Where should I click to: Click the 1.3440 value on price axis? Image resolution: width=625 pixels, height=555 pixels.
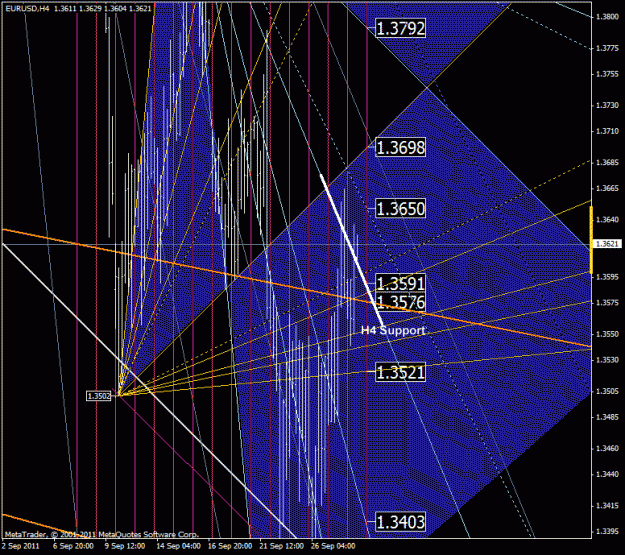coord(607,474)
